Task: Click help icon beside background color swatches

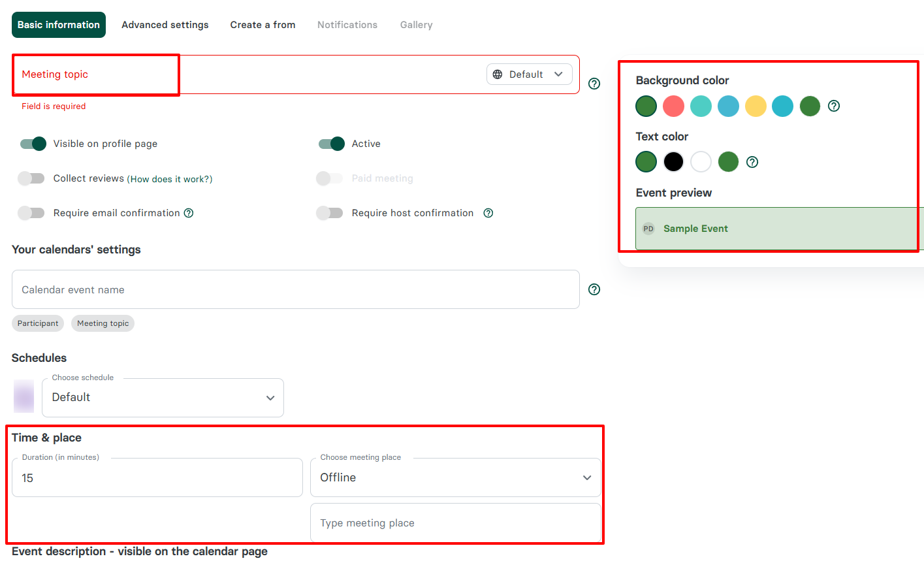Action: 833,106
